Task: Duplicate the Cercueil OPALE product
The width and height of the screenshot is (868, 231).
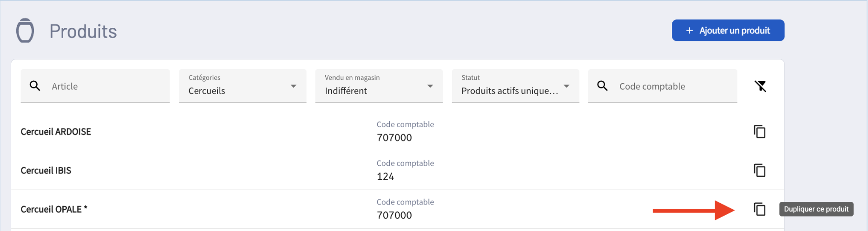Action: (760, 209)
